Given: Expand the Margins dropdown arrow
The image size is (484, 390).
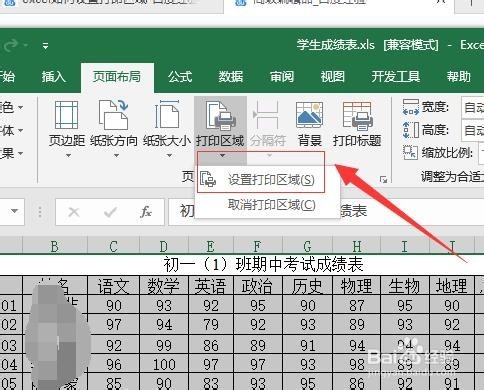Looking at the screenshot, I should click(68, 155).
